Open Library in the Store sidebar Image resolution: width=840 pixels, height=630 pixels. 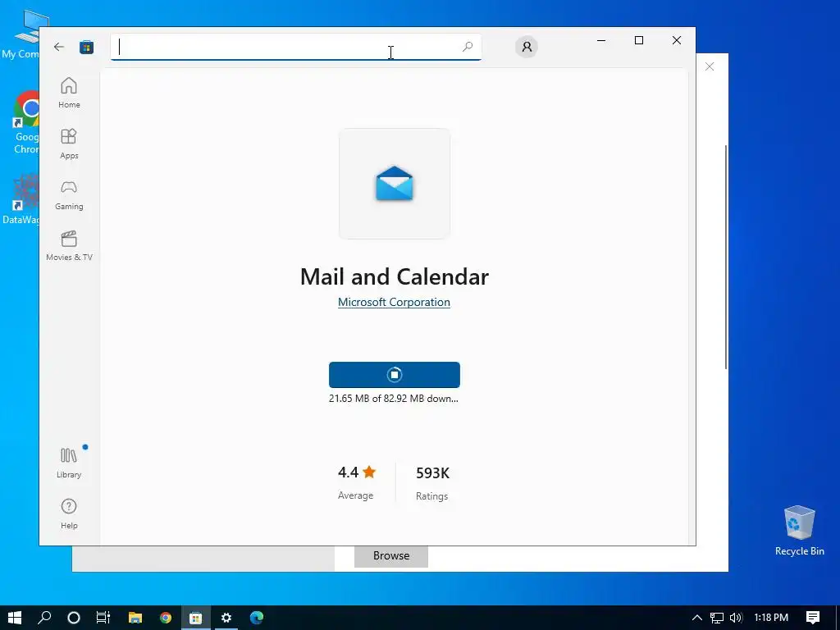69,463
